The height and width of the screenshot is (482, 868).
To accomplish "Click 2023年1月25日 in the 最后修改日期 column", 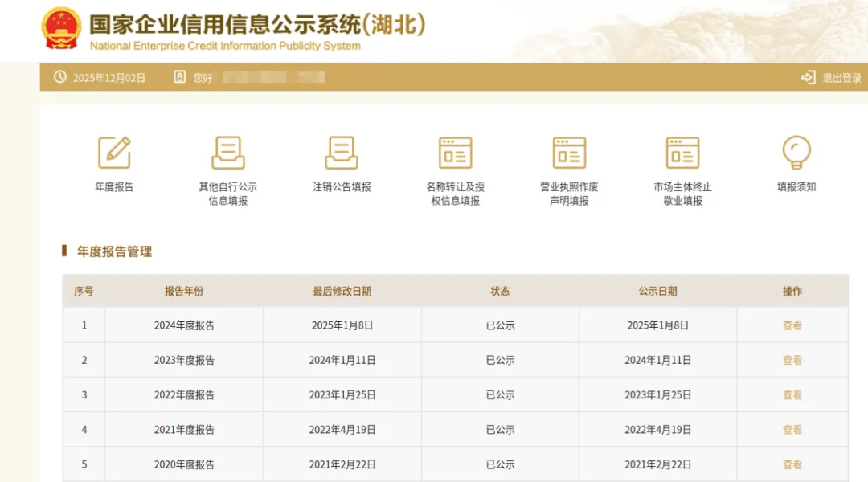I will click(x=342, y=395).
